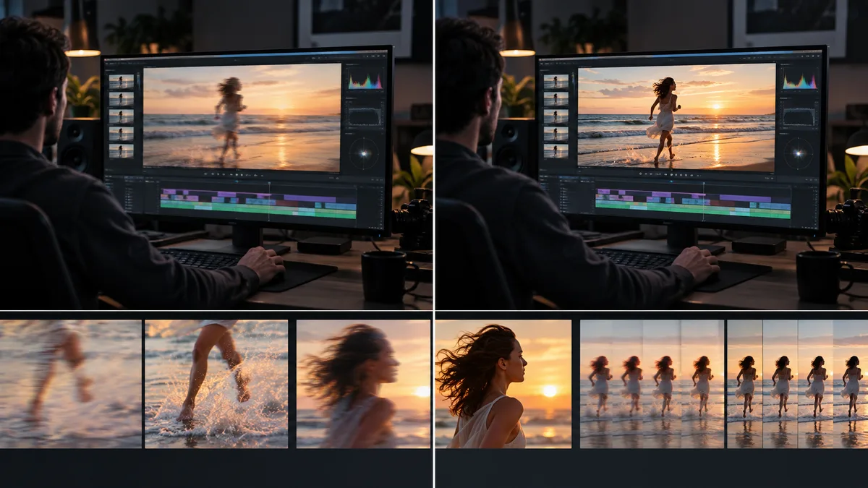Click the timeline playhead in the sharp-footage editor
Screen dimensions: 868x488
click(x=704, y=201)
